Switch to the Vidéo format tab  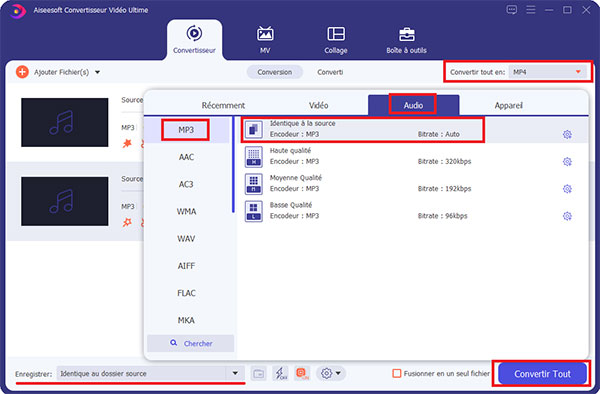[x=318, y=105]
